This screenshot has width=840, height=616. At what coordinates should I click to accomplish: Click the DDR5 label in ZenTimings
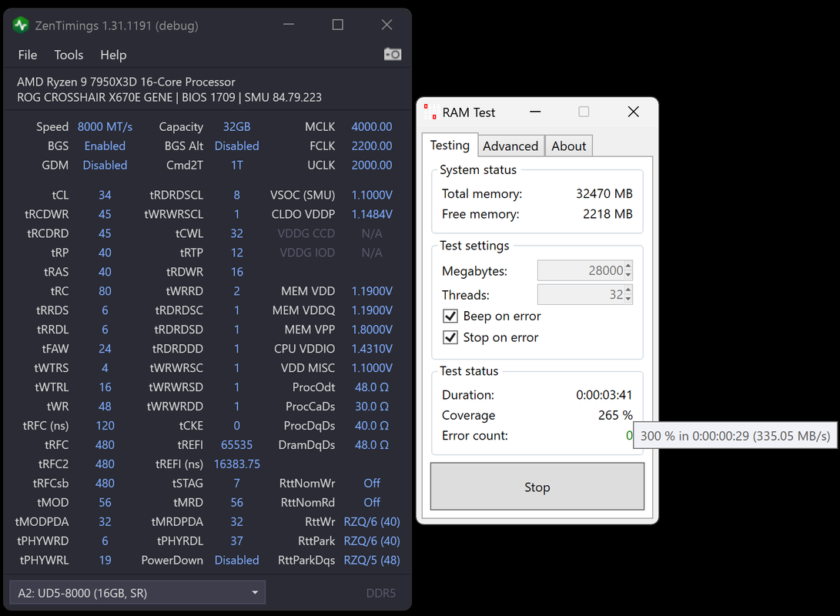pyautogui.click(x=381, y=594)
